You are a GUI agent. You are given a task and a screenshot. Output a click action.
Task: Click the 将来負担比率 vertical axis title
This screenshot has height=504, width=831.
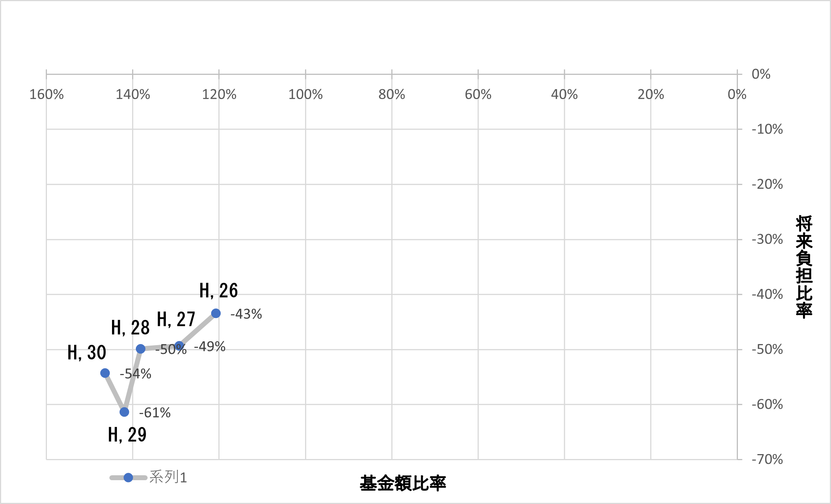tap(804, 267)
